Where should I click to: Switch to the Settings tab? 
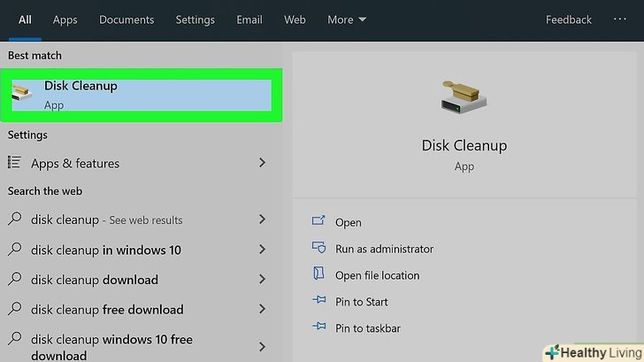(195, 19)
